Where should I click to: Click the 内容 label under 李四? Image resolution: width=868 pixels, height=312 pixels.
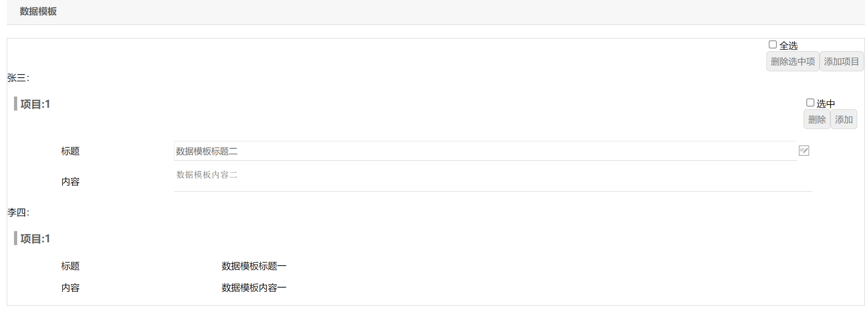(x=70, y=288)
